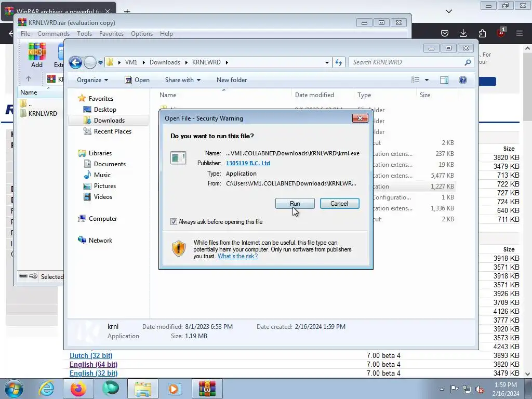This screenshot has height=399, width=532.
Task: Open Videos library
Action: point(103,196)
